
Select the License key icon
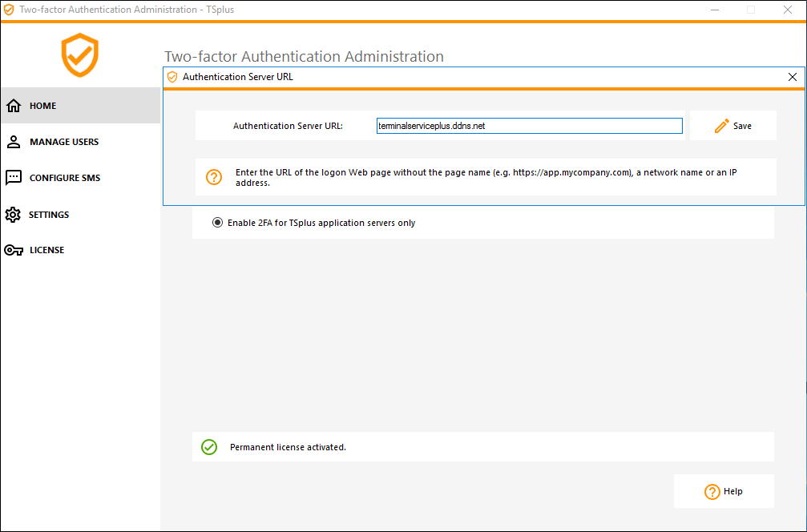14,249
